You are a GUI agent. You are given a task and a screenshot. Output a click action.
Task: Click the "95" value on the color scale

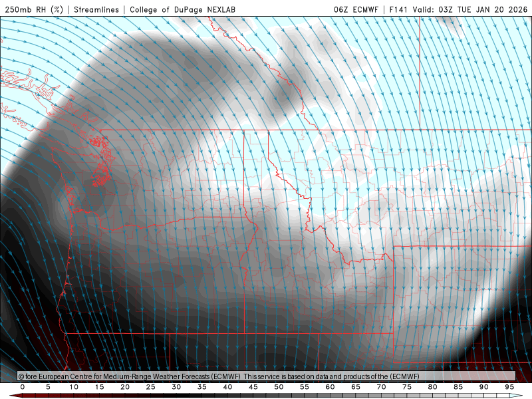[x=509, y=387]
